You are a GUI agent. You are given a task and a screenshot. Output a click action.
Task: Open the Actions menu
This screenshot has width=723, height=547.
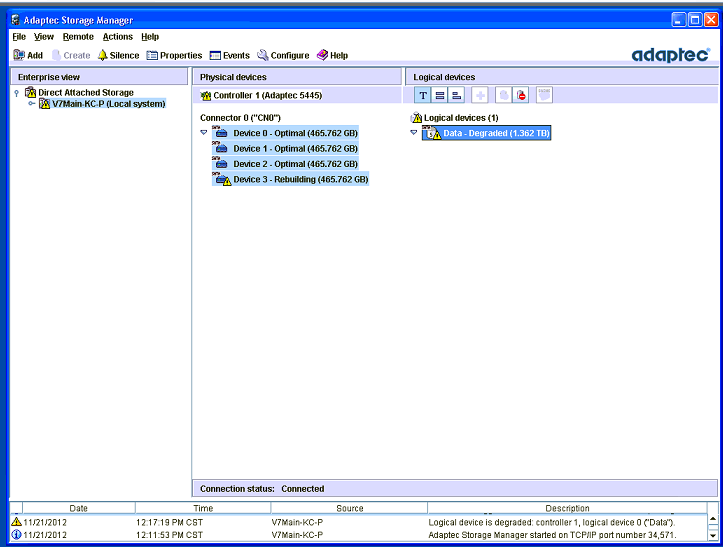117,37
